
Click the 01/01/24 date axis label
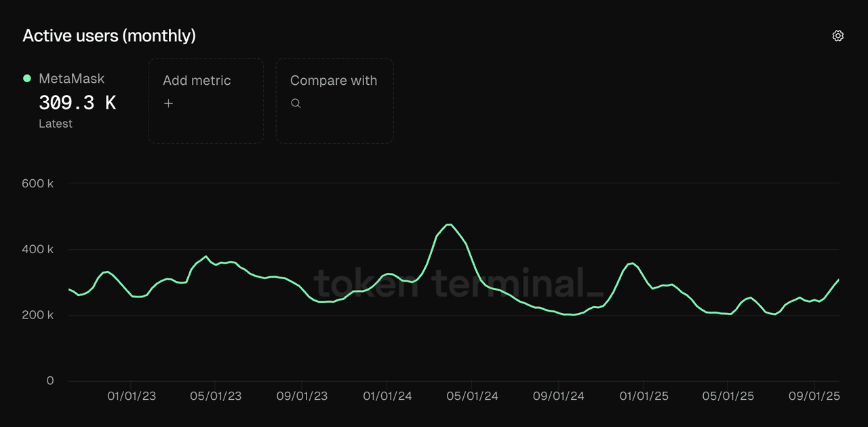[x=387, y=396]
